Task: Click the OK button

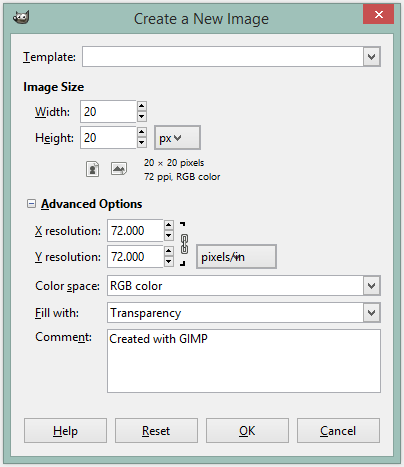Action: tap(247, 431)
